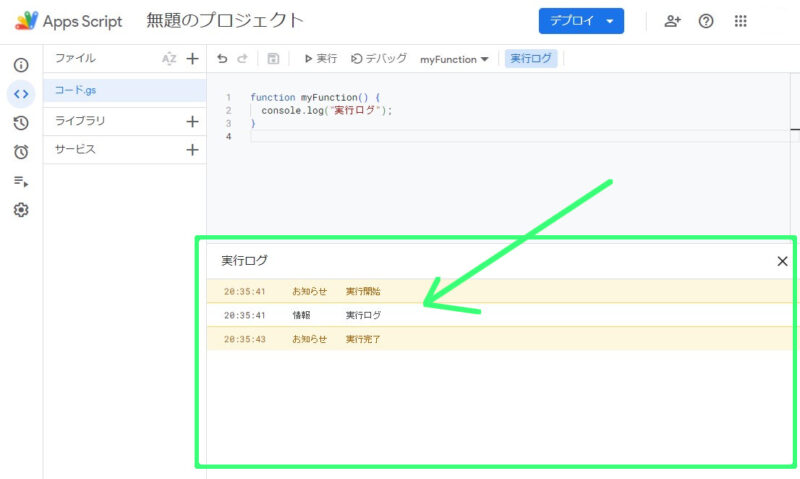800x479 pixels.
Task: Add a library with plus button
Action: [193, 121]
